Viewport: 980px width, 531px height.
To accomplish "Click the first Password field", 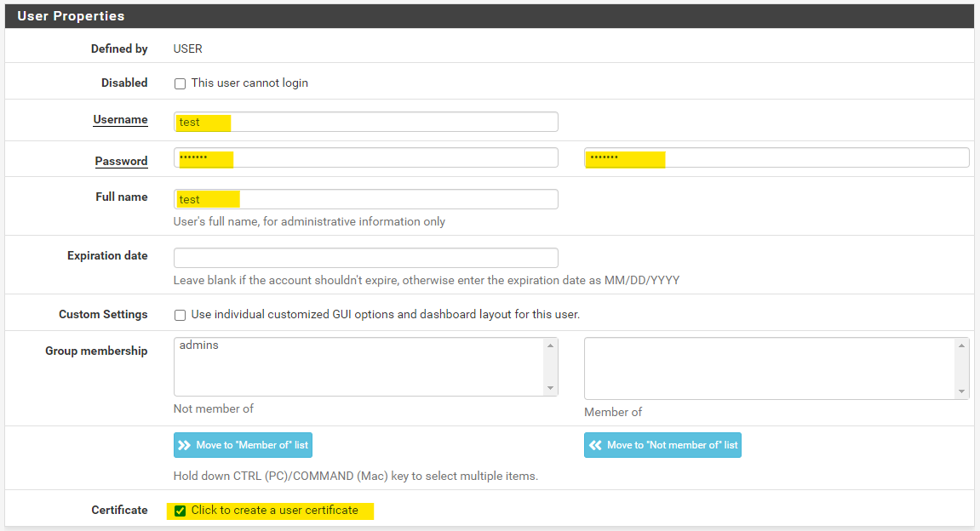I will pos(366,157).
